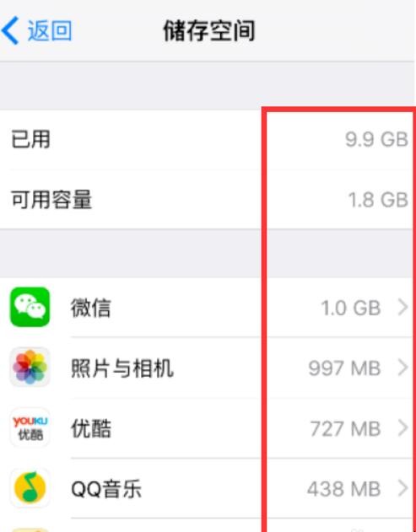The width and height of the screenshot is (416, 532).
Task: Tap the QQ Music app icon
Action: (30, 488)
